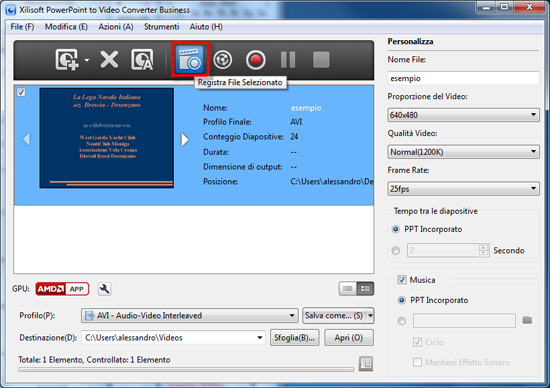This screenshot has height=388, width=550.
Task: Open Qualità Video Normal(1200K) dropdown
Action: (x=463, y=152)
